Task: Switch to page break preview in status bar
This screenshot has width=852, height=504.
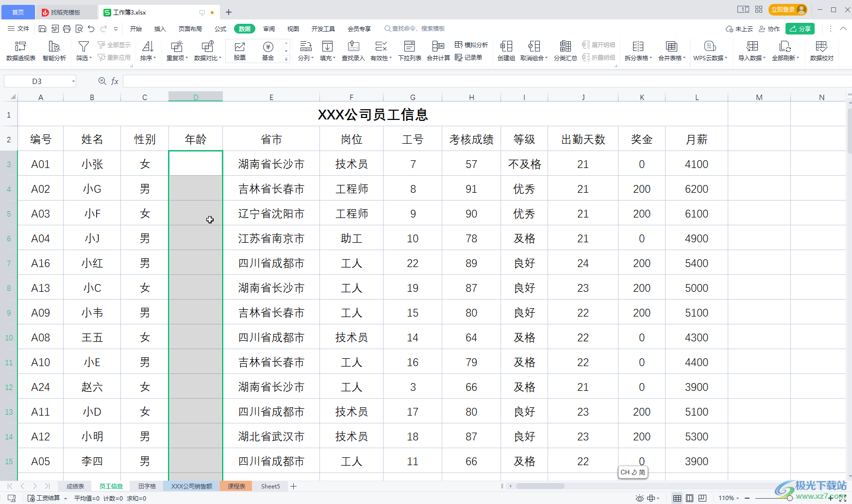Action: [702, 498]
